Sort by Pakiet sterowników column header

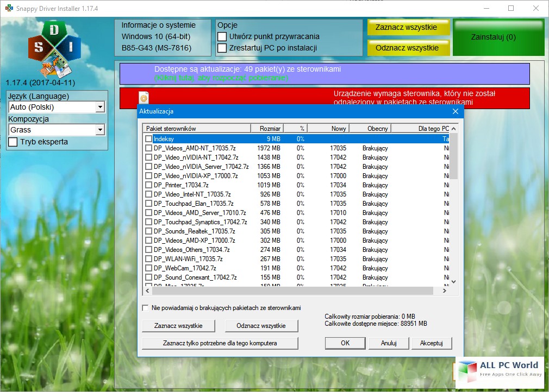(x=197, y=128)
